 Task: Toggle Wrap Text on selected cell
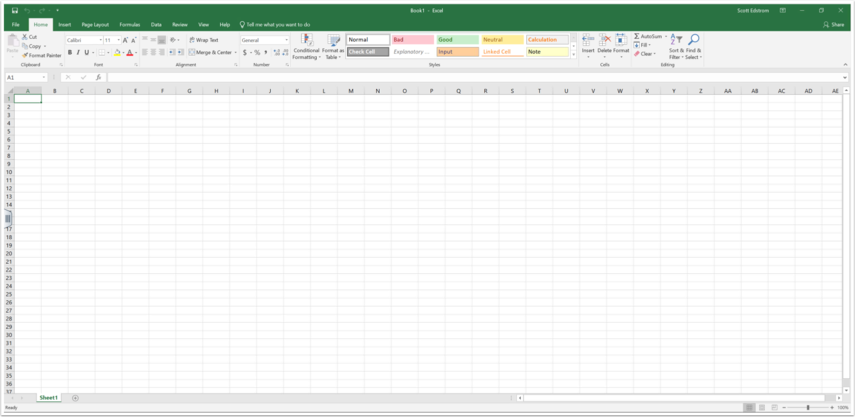[x=204, y=40]
